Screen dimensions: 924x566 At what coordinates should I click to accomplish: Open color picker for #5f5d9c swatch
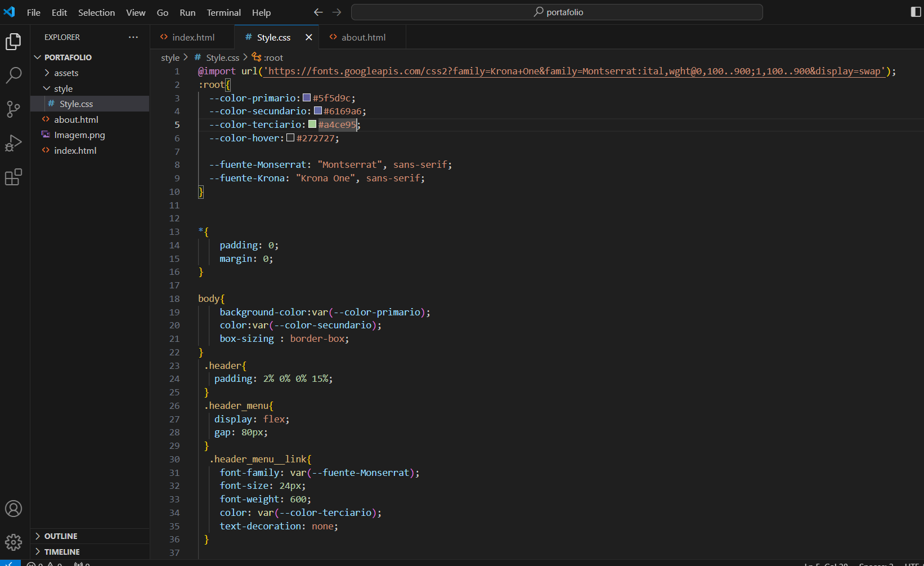tap(307, 97)
